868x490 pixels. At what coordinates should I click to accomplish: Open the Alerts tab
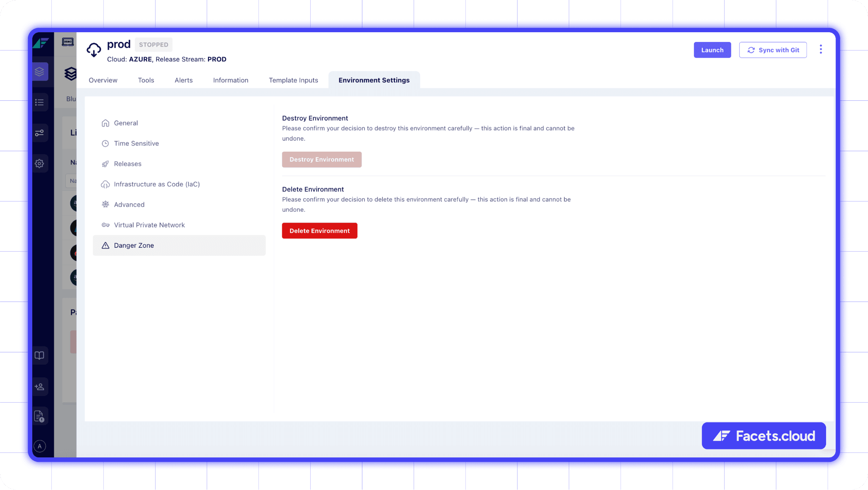click(x=184, y=80)
